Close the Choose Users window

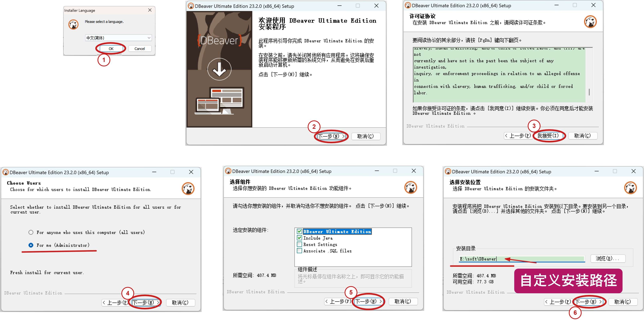pyautogui.click(x=191, y=172)
